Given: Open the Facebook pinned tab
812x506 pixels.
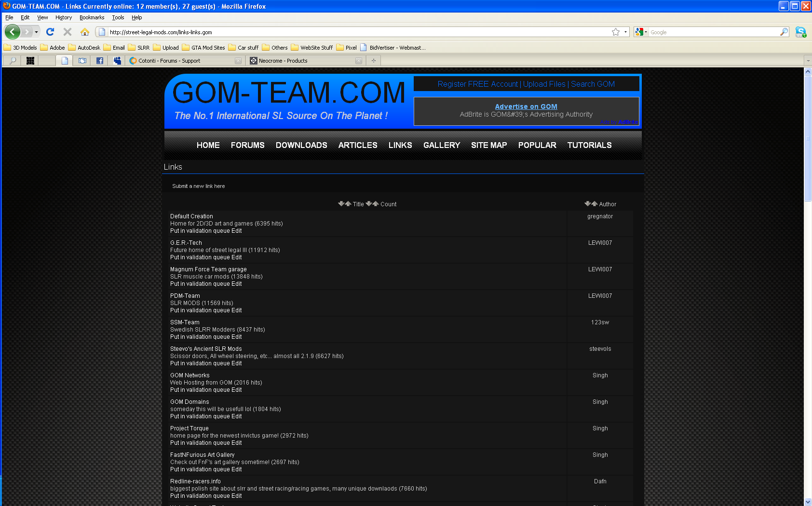Looking at the screenshot, I should click(100, 61).
